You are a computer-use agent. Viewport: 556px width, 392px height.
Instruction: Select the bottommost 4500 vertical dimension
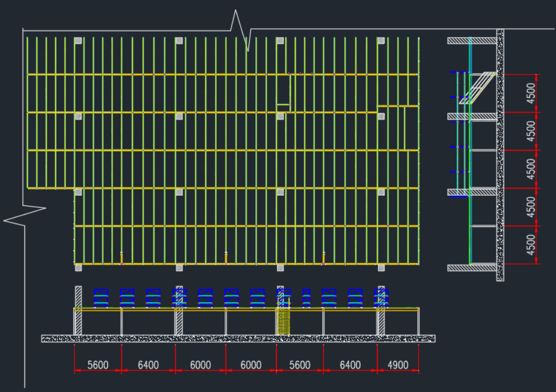pyautogui.click(x=531, y=245)
